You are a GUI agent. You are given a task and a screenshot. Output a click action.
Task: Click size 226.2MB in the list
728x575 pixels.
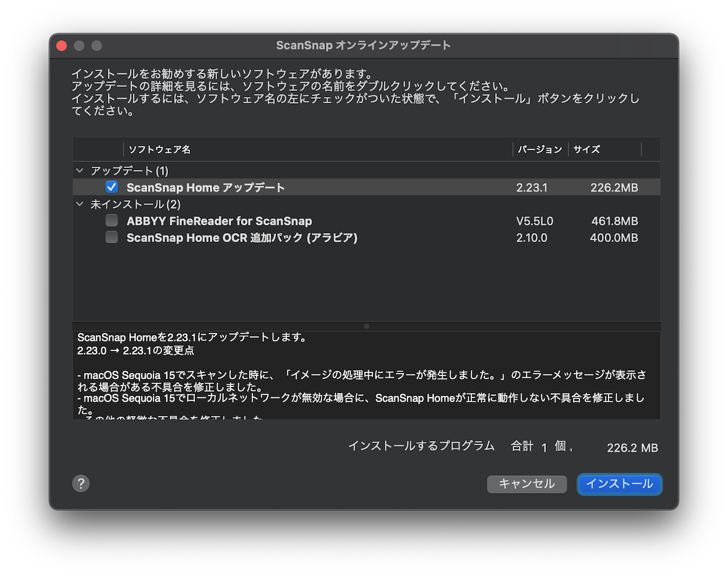pyautogui.click(x=615, y=188)
